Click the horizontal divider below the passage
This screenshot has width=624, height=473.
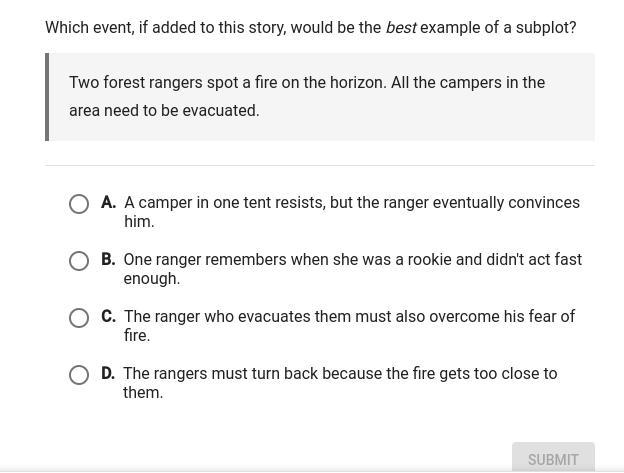pos(320,165)
